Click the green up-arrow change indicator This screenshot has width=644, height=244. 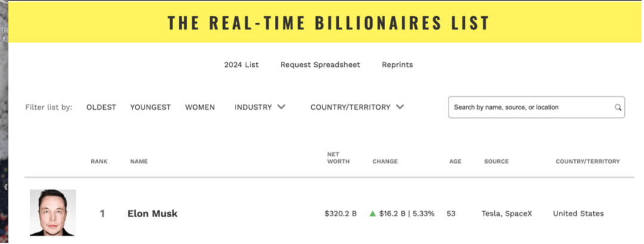click(x=373, y=214)
